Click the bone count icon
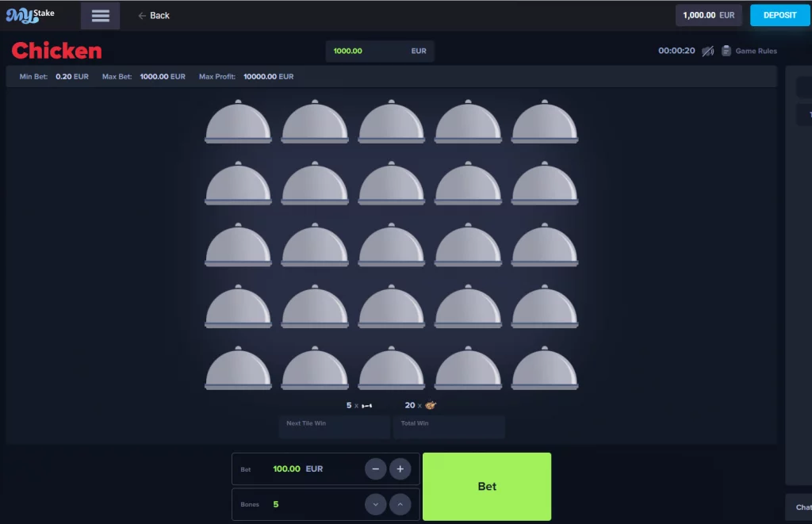The image size is (812, 524). pos(366,406)
